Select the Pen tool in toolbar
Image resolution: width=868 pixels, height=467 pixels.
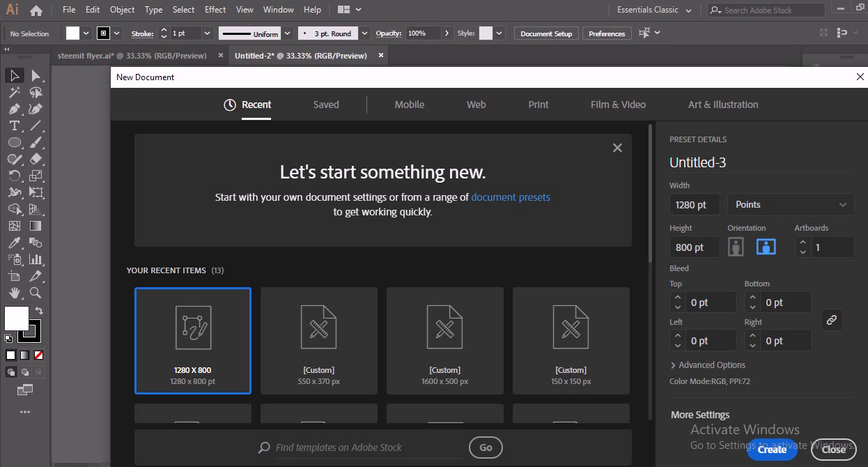pyautogui.click(x=14, y=109)
